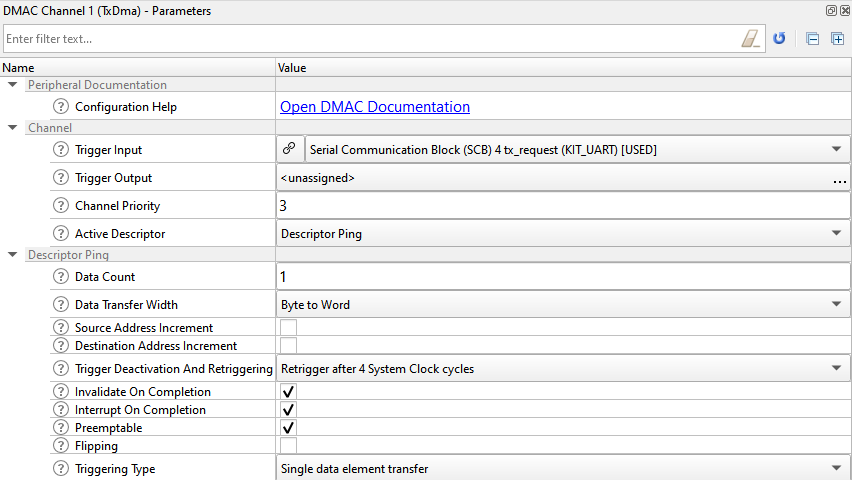Clear the filter text with eraser icon
Screen dimensions: 852x480
coord(750,39)
